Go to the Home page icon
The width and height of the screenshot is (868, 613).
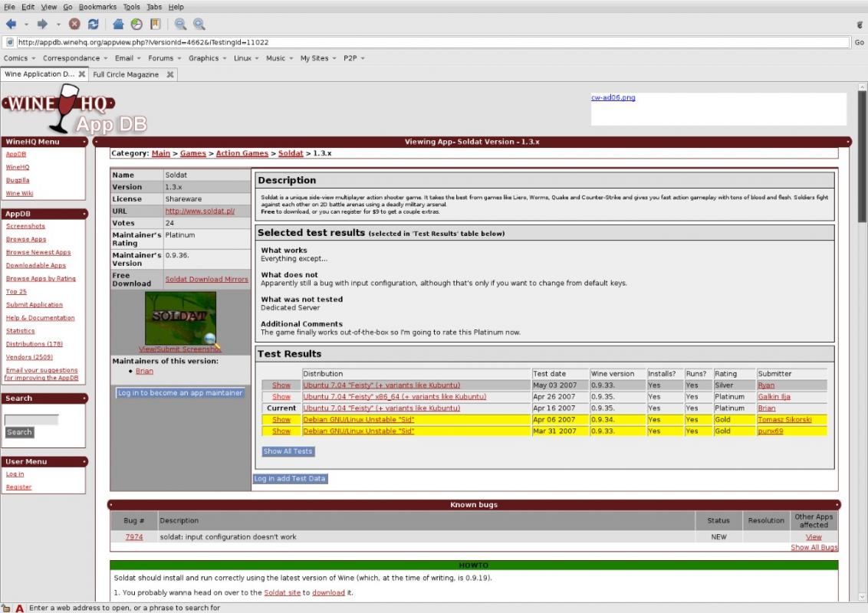coord(118,25)
